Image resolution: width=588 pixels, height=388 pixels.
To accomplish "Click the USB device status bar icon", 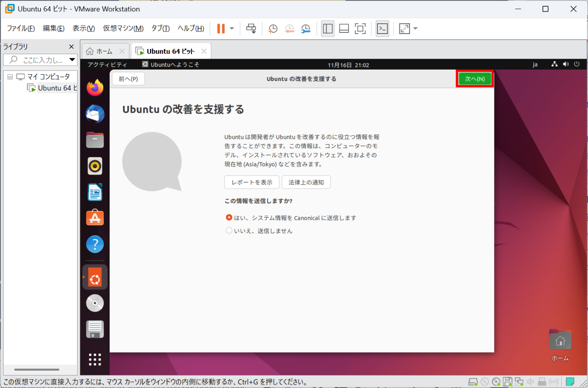I will (542, 382).
